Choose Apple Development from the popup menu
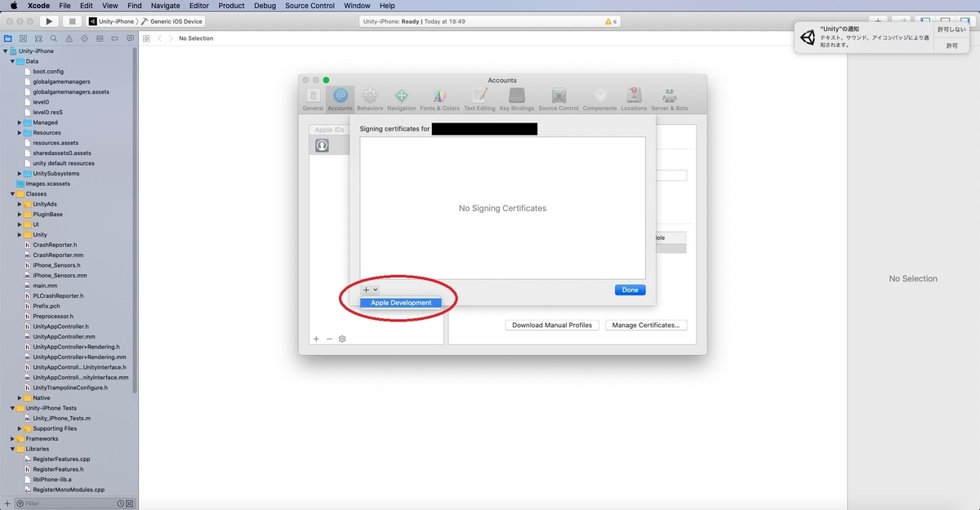 coord(401,303)
